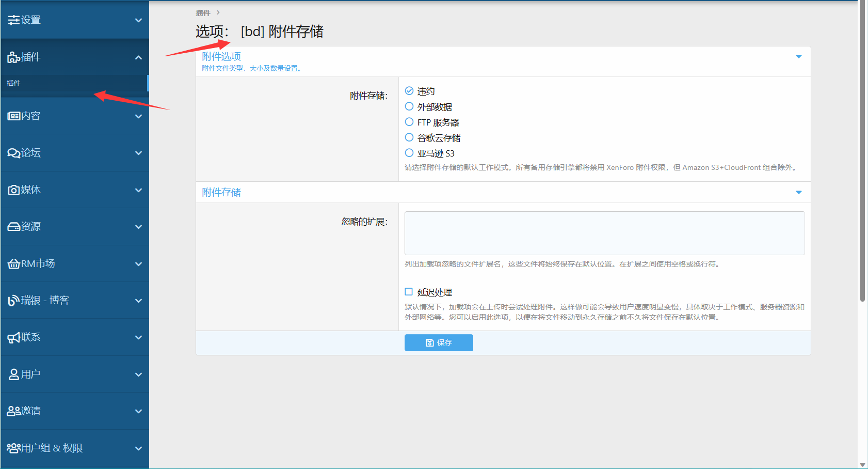Click the megaphone icon beside 联系

click(13, 338)
